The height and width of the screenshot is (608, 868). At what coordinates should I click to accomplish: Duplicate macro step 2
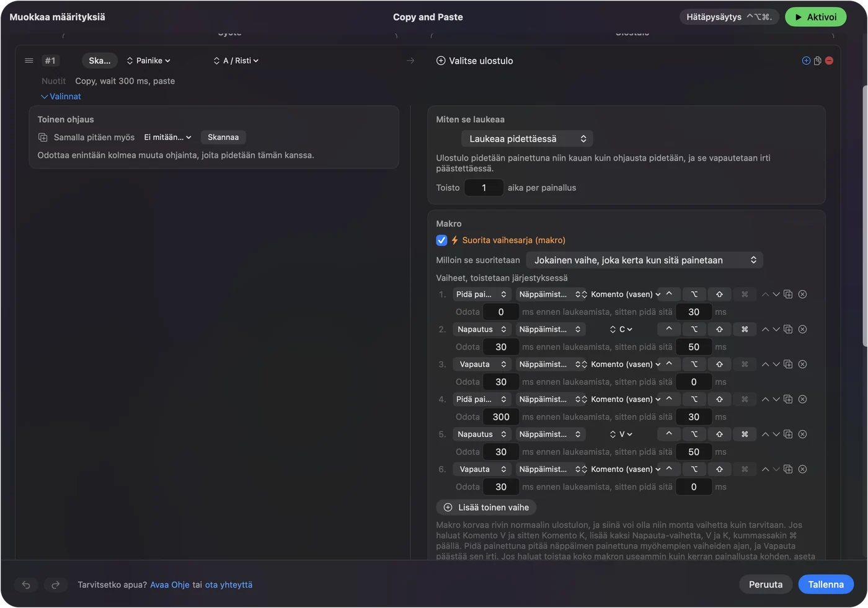click(x=788, y=329)
